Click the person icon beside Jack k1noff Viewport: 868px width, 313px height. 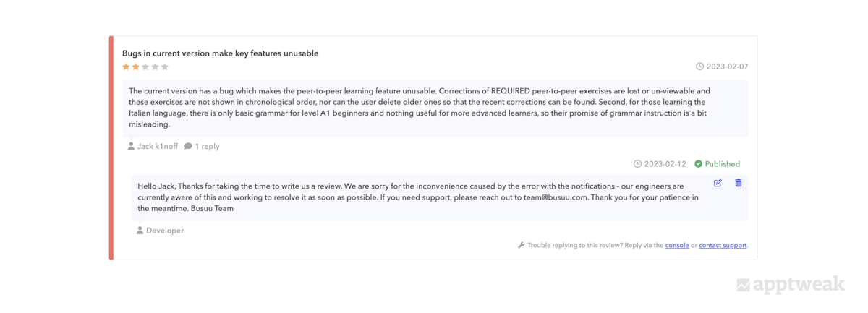point(131,146)
